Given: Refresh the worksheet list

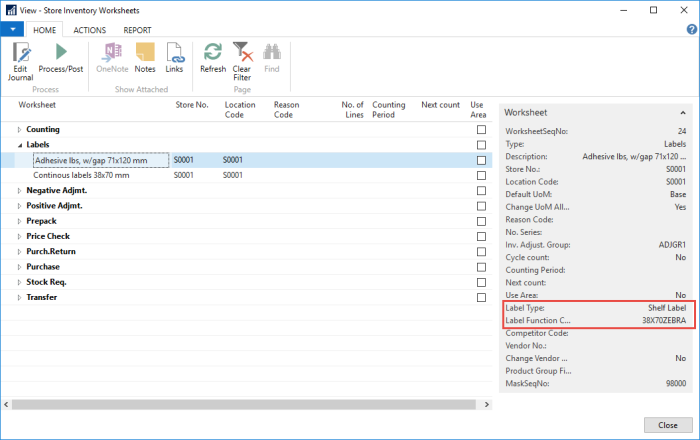Looking at the screenshot, I should coord(213,52).
